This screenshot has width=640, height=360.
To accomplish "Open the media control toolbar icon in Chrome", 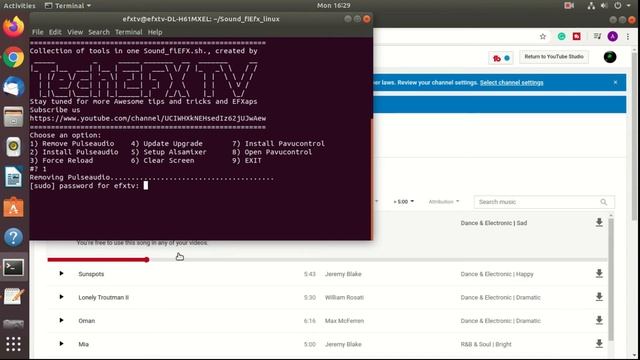I will 597,36.
